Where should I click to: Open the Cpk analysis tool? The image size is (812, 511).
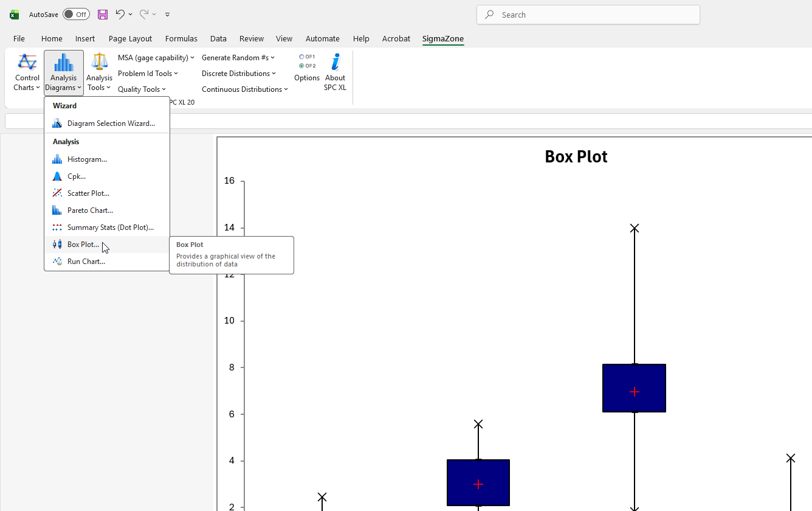click(x=75, y=176)
